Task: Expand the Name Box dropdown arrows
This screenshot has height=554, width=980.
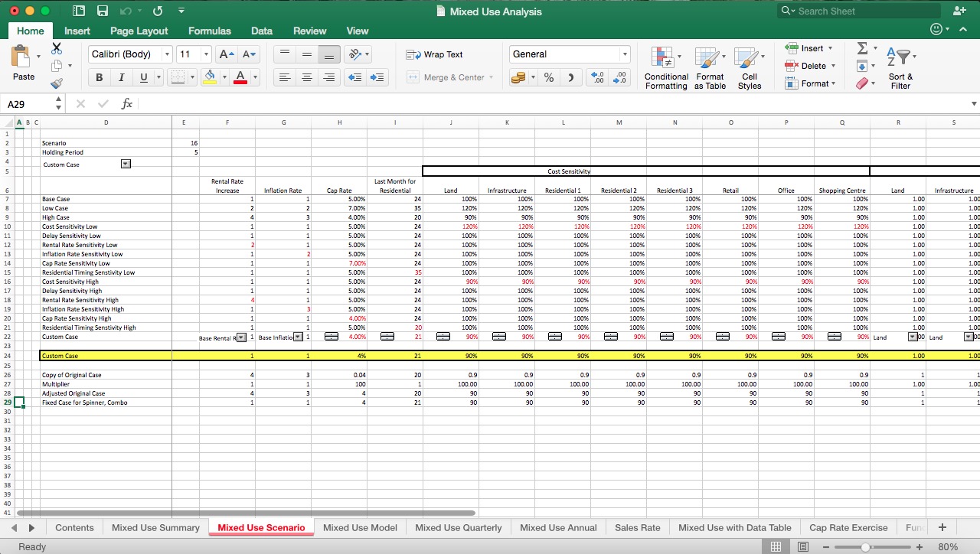Action: tap(58, 103)
